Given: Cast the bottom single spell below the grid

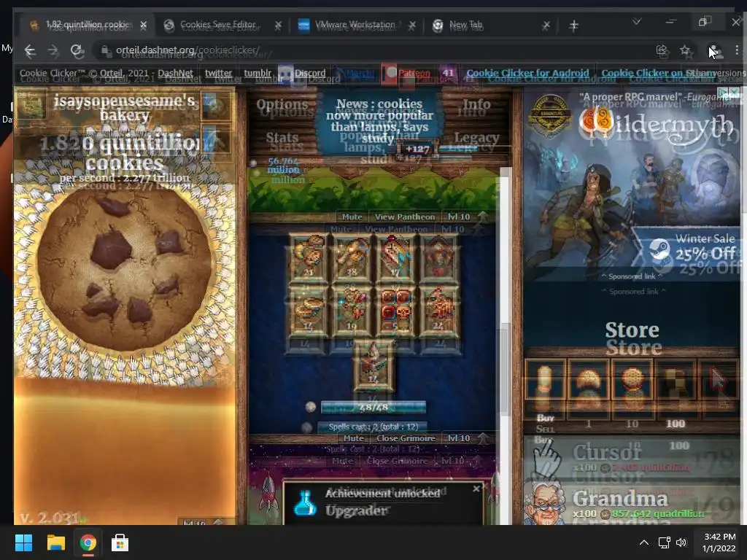Looking at the screenshot, I should pos(373,365).
